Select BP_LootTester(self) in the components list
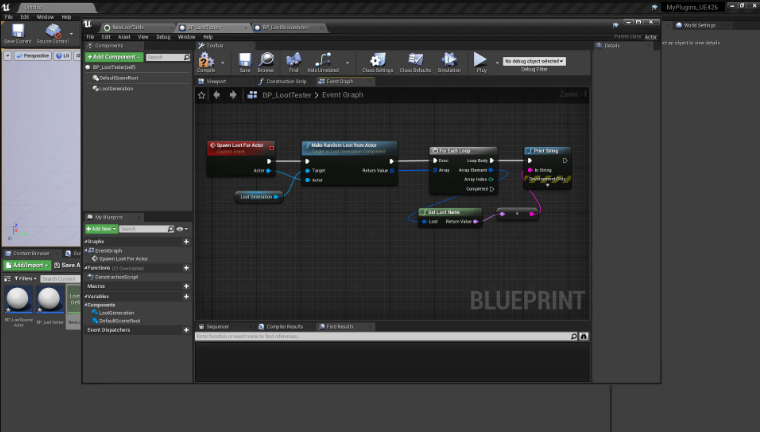 [x=113, y=67]
